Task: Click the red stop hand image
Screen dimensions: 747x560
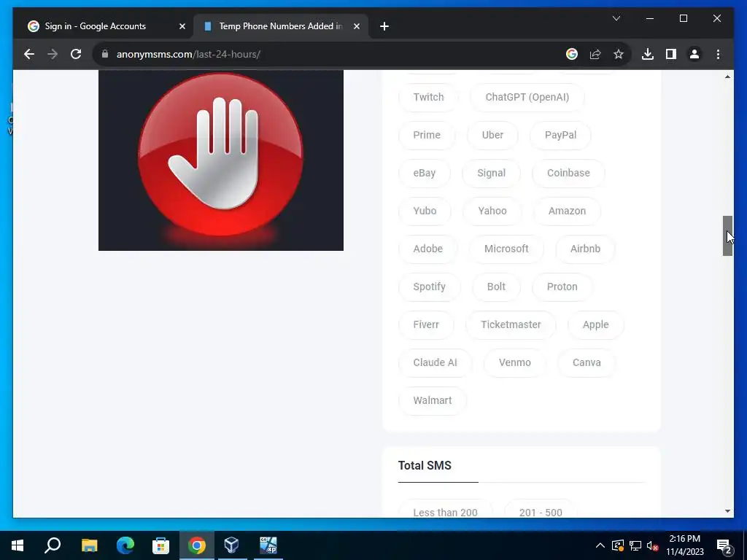Action: pyautogui.click(x=221, y=160)
